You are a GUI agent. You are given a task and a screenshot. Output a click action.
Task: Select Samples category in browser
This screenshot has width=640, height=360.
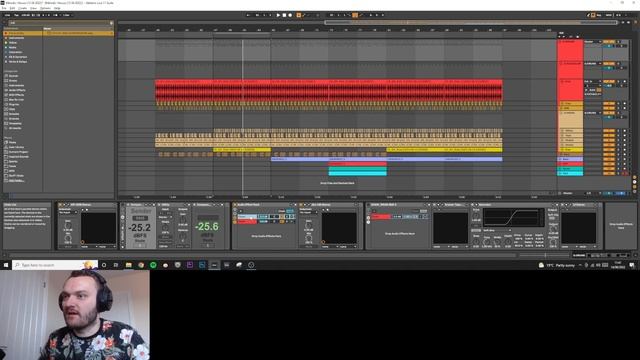pos(14,114)
